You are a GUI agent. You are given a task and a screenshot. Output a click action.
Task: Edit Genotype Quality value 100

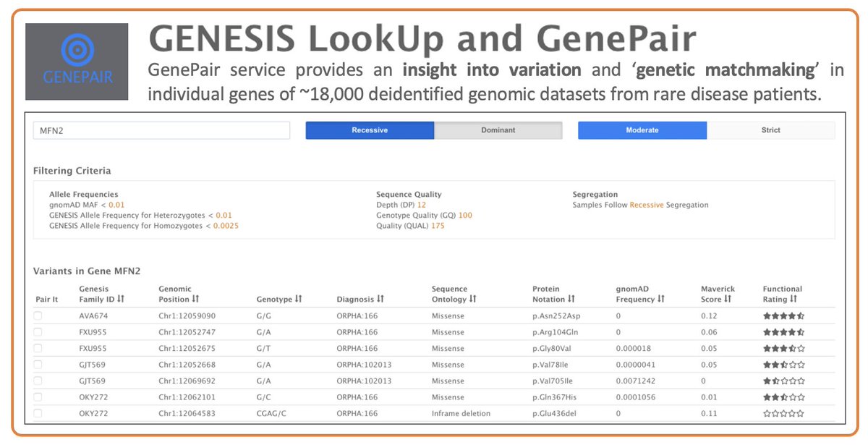(465, 215)
